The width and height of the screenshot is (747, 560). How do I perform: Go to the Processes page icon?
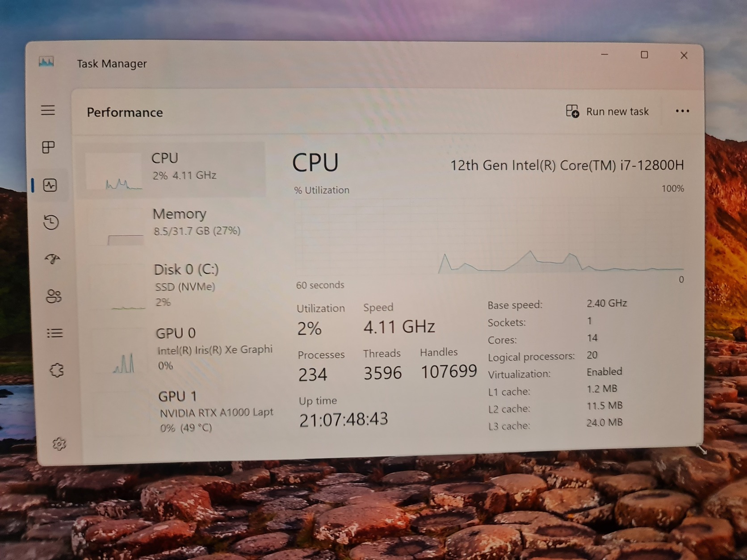point(48,147)
